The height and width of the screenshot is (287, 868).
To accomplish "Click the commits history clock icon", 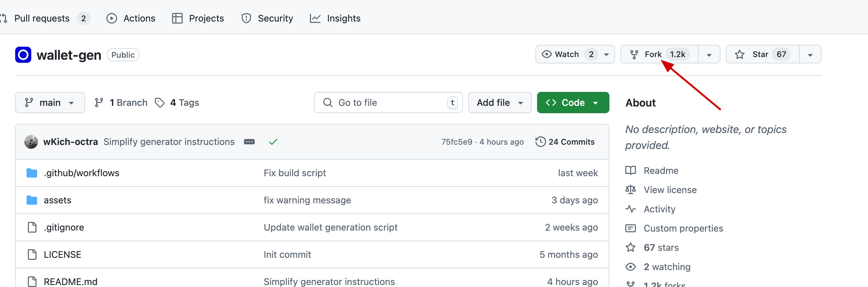I will (x=540, y=142).
